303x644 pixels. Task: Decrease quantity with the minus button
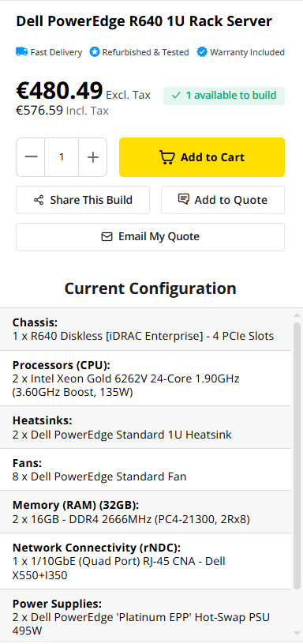[x=31, y=157]
